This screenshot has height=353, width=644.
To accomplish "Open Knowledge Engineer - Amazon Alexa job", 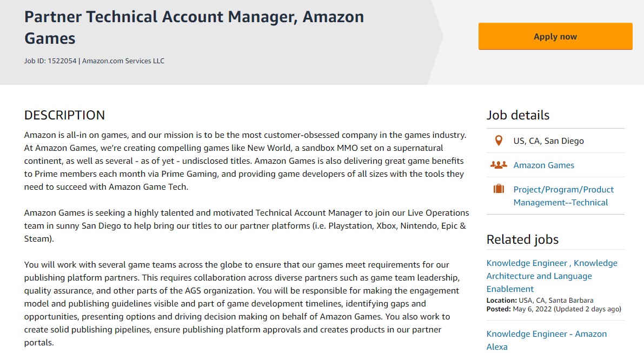I will [546, 340].
